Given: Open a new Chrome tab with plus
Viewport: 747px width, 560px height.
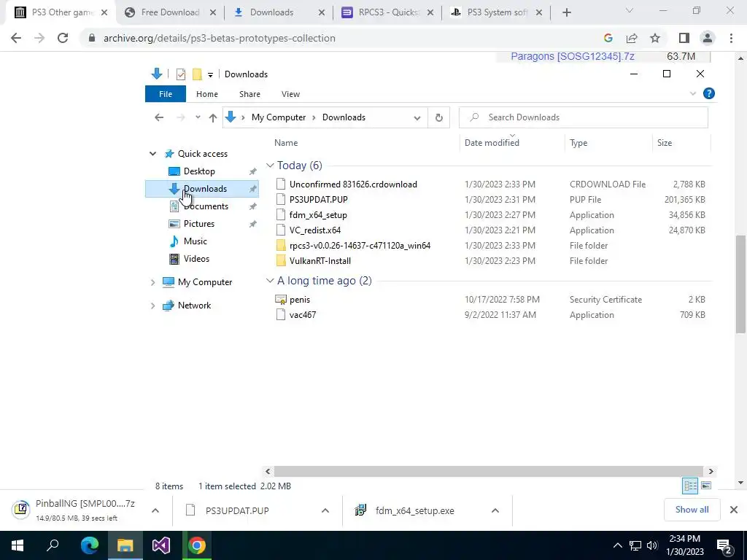Looking at the screenshot, I should (566, 12).
